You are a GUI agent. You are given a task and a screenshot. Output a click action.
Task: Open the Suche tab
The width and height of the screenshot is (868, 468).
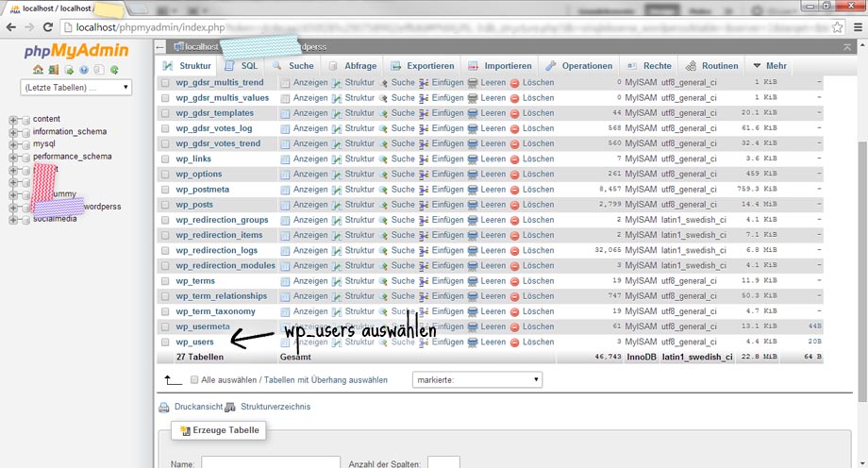coord(293,66)
